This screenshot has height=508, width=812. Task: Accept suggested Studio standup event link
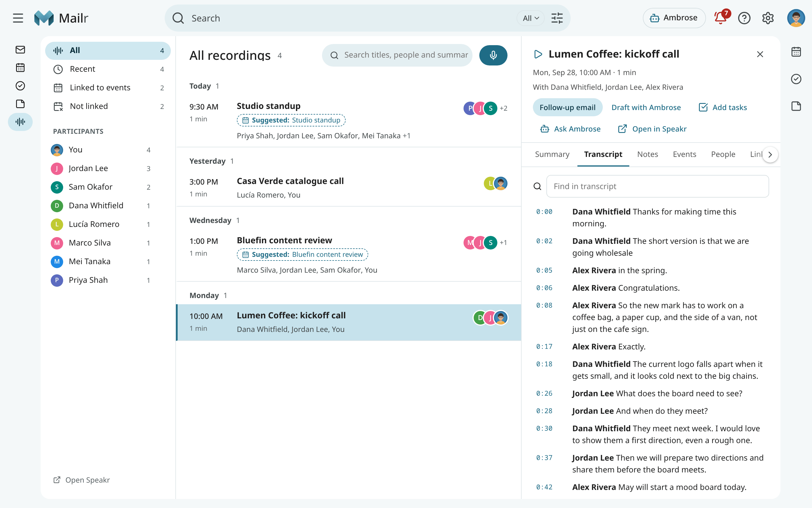pos(291,120)
